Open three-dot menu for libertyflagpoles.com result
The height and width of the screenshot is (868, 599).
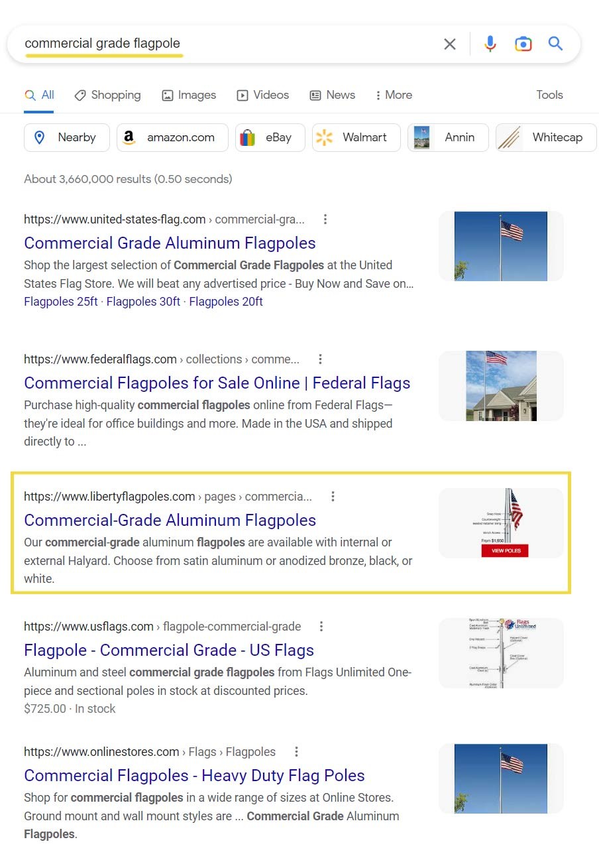tap(333, 497)
